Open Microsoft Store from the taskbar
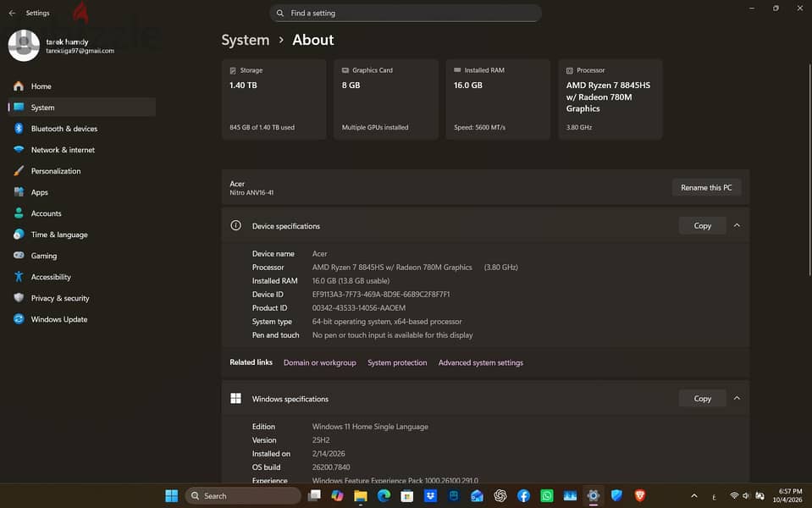Viewport: 812px width, 508px height. point(407,495)
